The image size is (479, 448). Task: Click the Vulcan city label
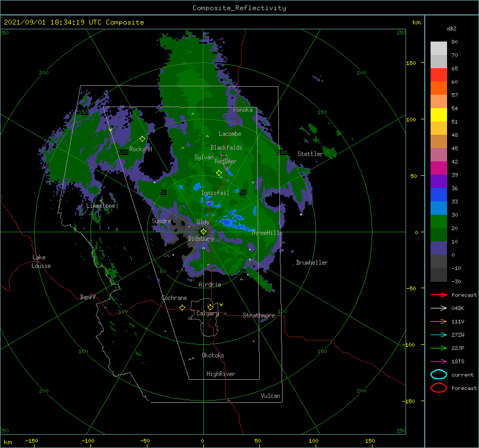[270, 396]
